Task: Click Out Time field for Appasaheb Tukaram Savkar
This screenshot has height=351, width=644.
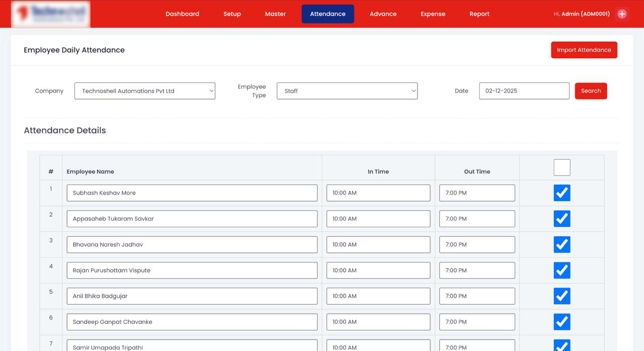Action: coord(476,218)
